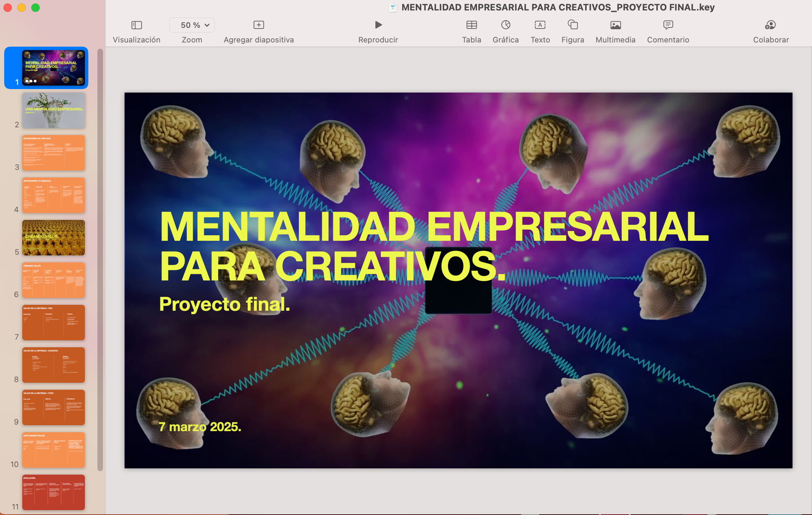The image size is (812, 515).
Task: Open the Visualización sidebar view icon
Action: (x=136, y=25)
